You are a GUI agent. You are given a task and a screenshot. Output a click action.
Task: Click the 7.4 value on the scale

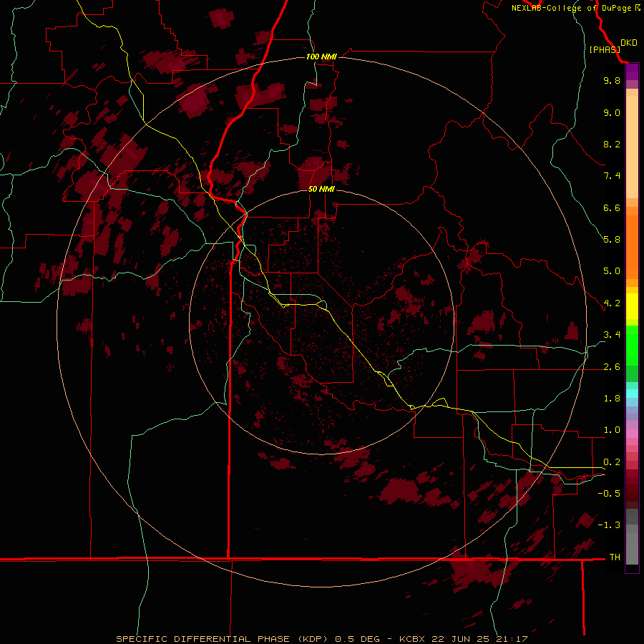(612, 176)
